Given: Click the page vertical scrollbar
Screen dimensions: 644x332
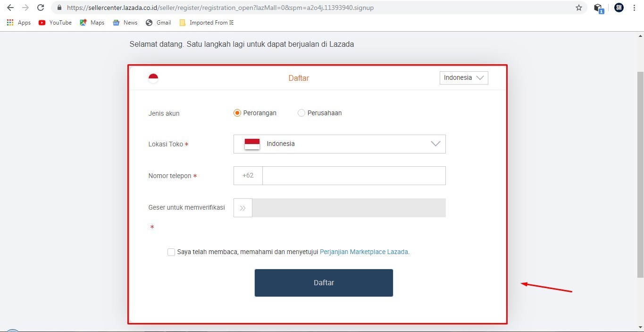Looking at the screenshot, I should coord(640,175).
